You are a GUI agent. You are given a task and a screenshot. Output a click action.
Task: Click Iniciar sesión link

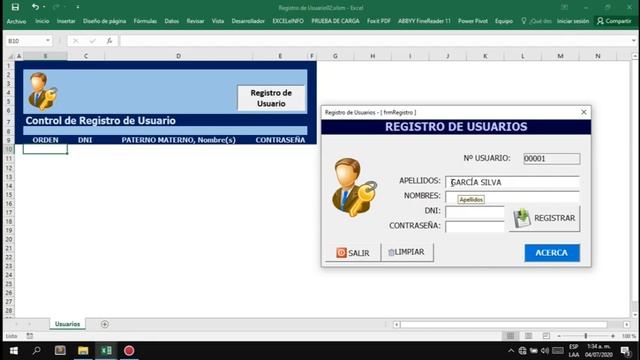[x=573, y=21]
